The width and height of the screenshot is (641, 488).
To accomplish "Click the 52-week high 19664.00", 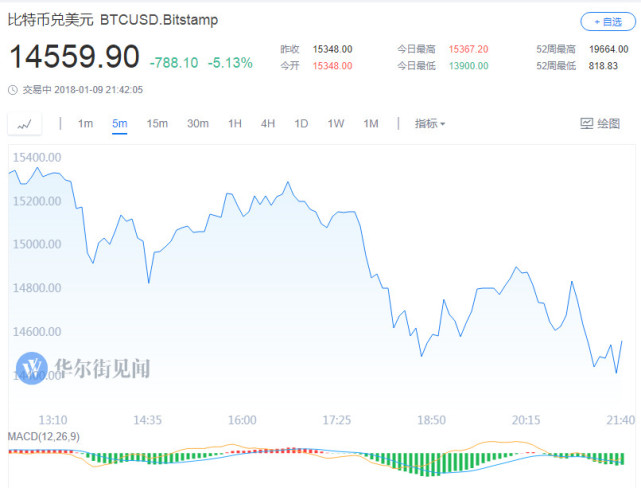I will (x=609, y=49).
